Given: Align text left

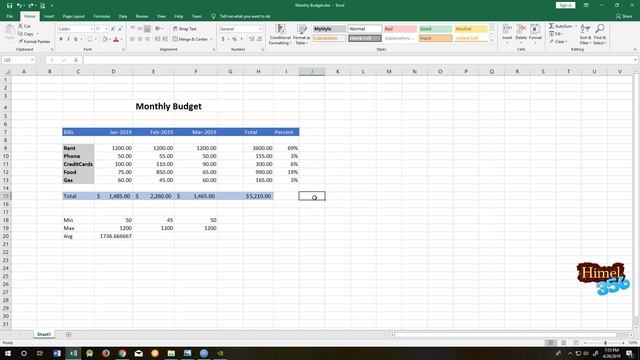Looking at the screenshot, I should pyautogui.click(x=132, y=39).
